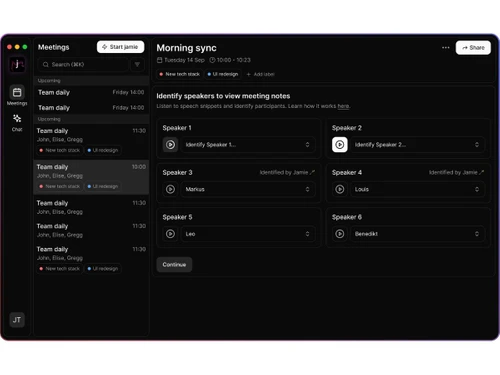Click the Start jamie button
Image resolution: width=500 pixels, height=375 pixels.
coord(120,47)
